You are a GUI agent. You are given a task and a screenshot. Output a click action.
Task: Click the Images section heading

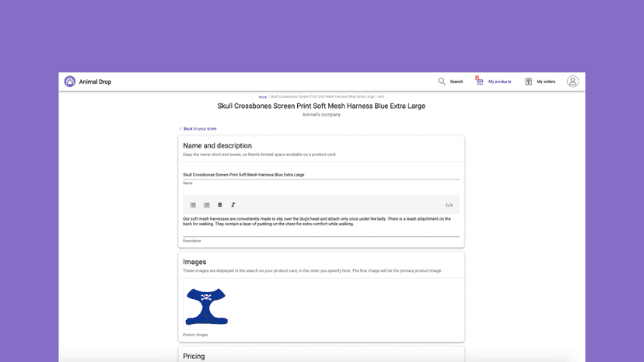tap(194, 262)
